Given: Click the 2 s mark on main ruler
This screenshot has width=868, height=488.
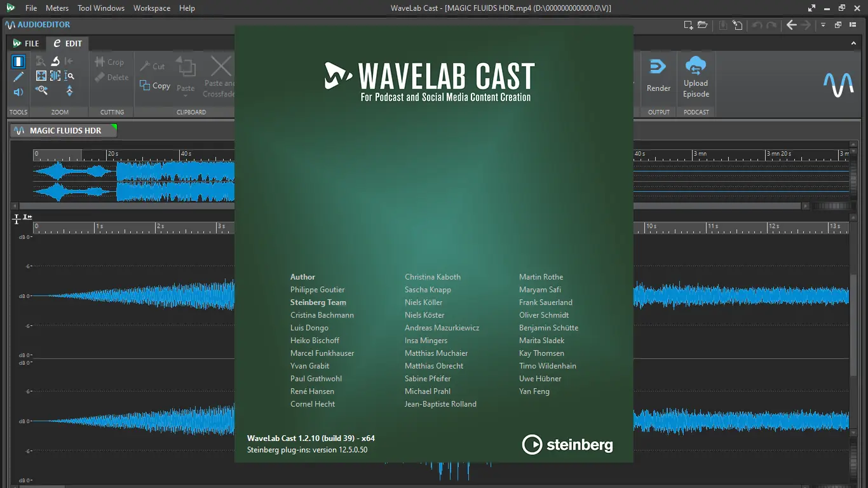Looking at the screenshot, I should point(160,226).
